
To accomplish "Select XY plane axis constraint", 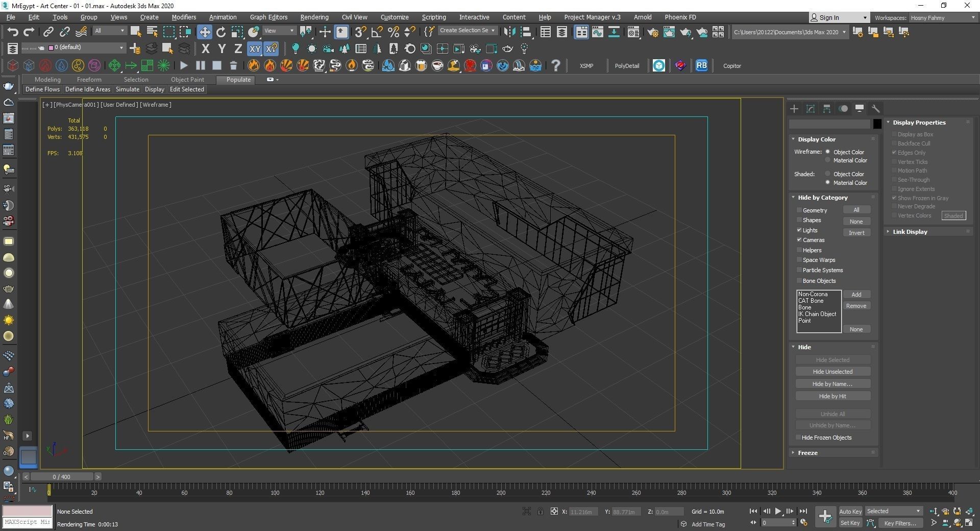I will pyautogui.click(x=255, y=49).
